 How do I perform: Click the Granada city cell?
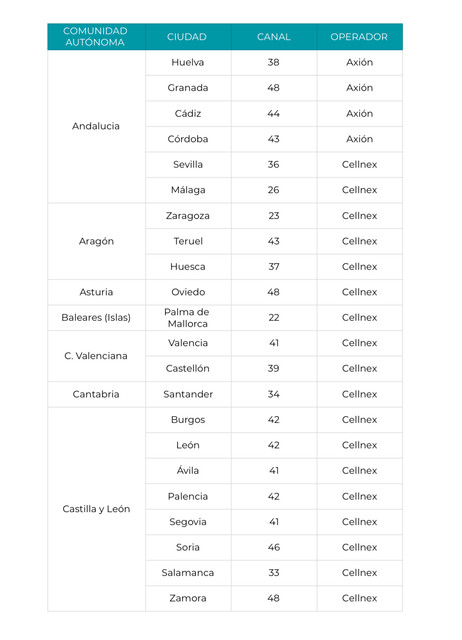[x=188, y=88]
